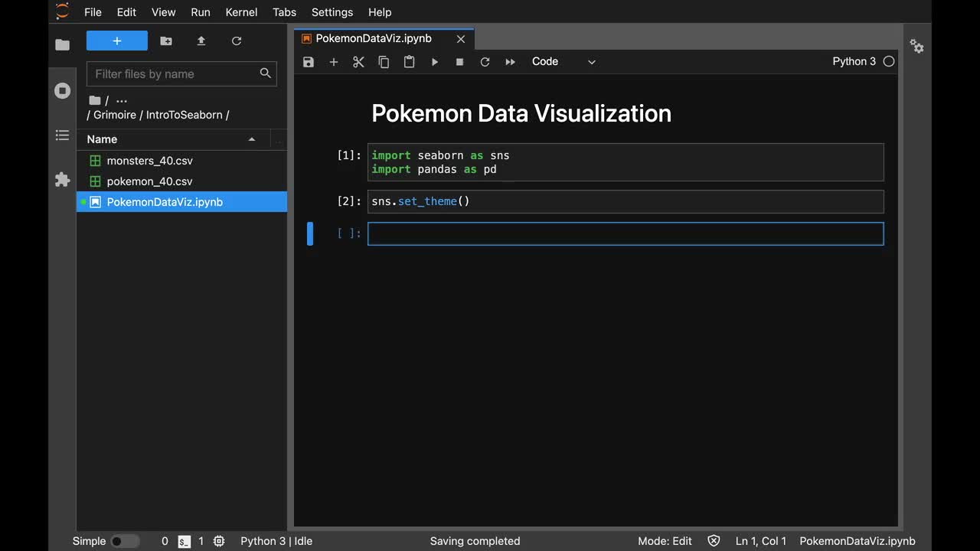Click the Jupyter logo icon

tap(63, 11)
